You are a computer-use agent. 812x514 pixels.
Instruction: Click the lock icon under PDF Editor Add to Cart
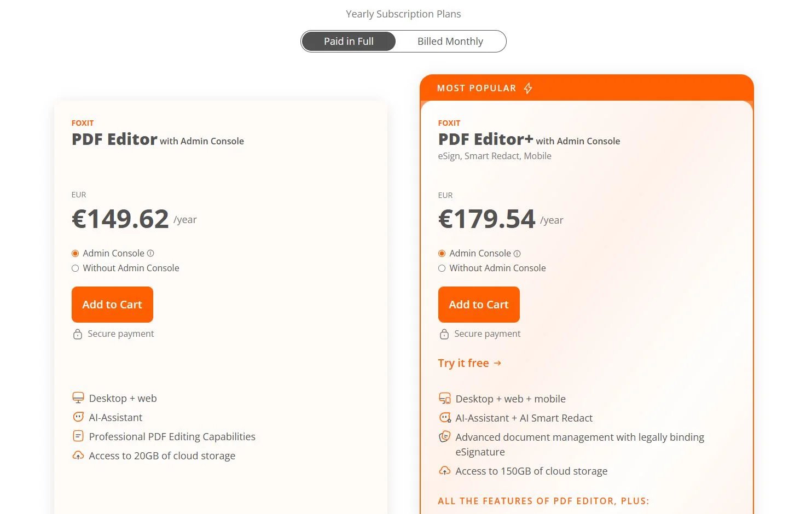tap(78, 334)
